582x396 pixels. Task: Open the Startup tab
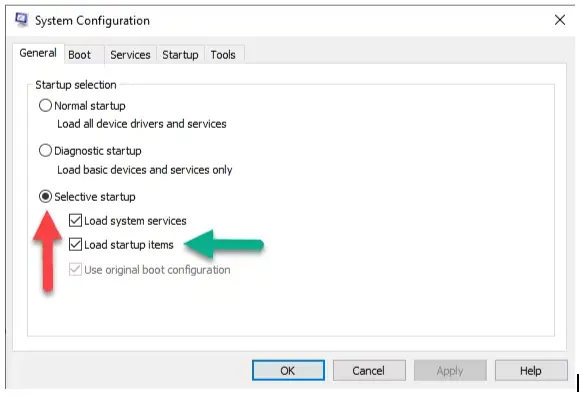coord(180,55)
